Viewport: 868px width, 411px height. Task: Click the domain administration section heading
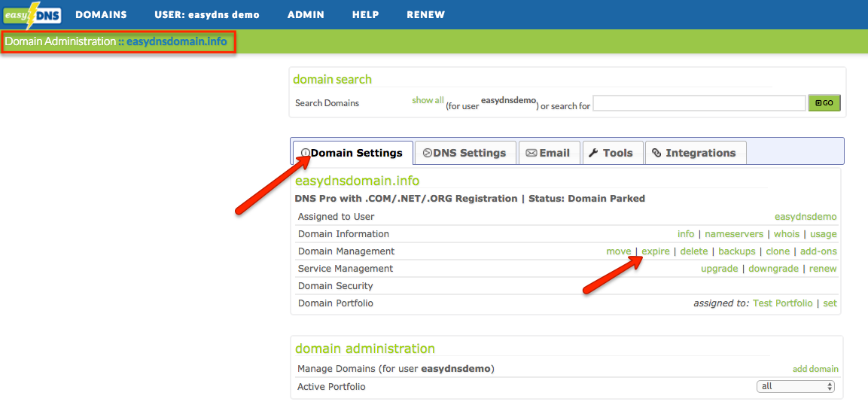coord(365,349)
